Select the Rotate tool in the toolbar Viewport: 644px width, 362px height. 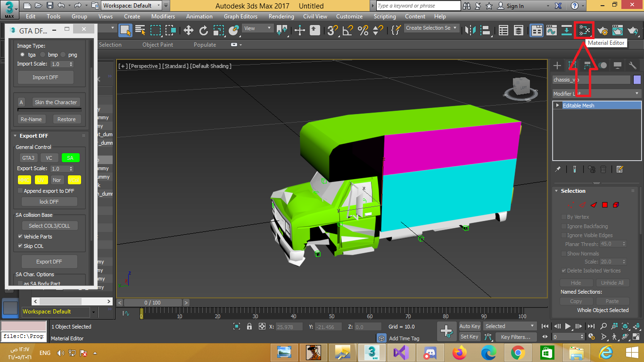[203, 30]
